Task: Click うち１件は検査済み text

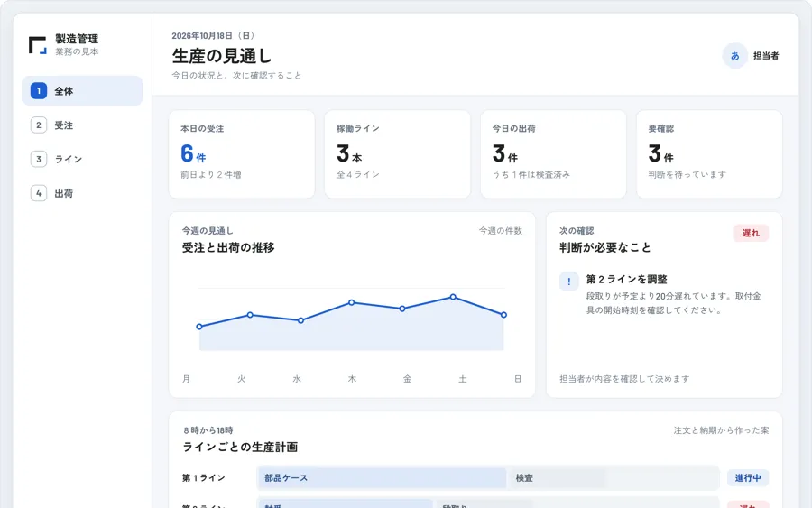Action: pyautogui.click(x=531, y=175)
